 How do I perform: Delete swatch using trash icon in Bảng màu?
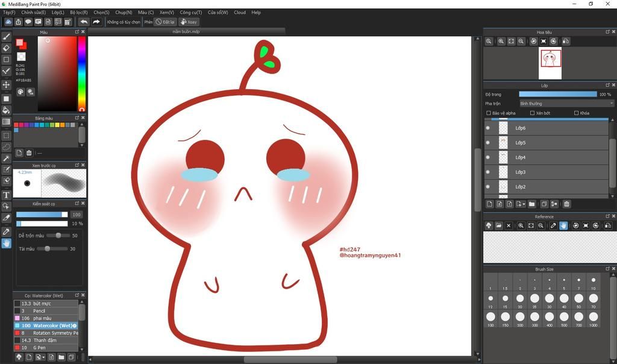coord(29,152)
